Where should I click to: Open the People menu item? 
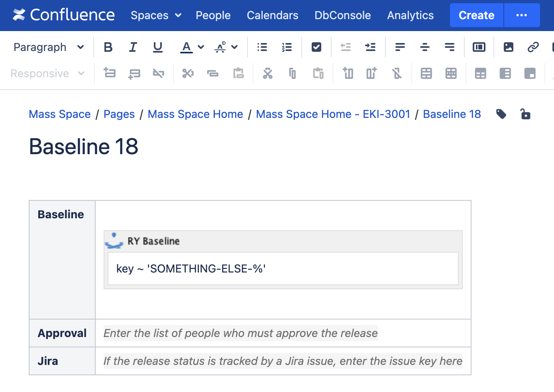click(213, 15)
